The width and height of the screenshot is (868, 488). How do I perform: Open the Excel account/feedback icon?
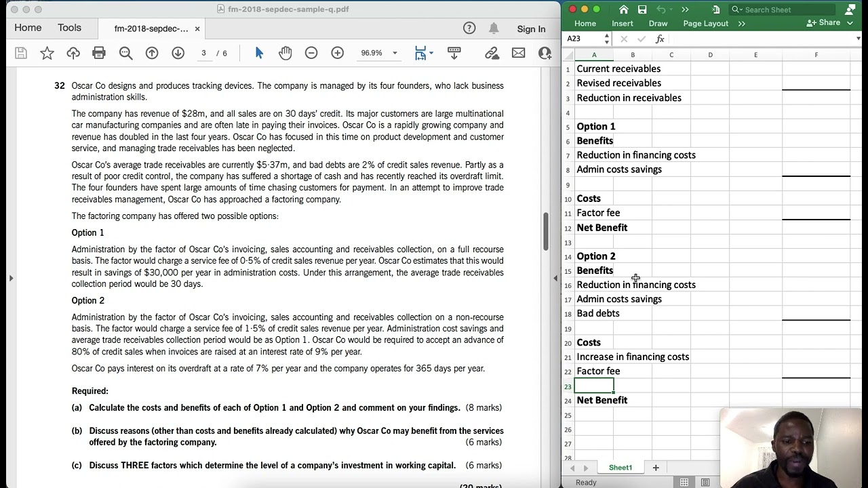(x=850, y=9)
